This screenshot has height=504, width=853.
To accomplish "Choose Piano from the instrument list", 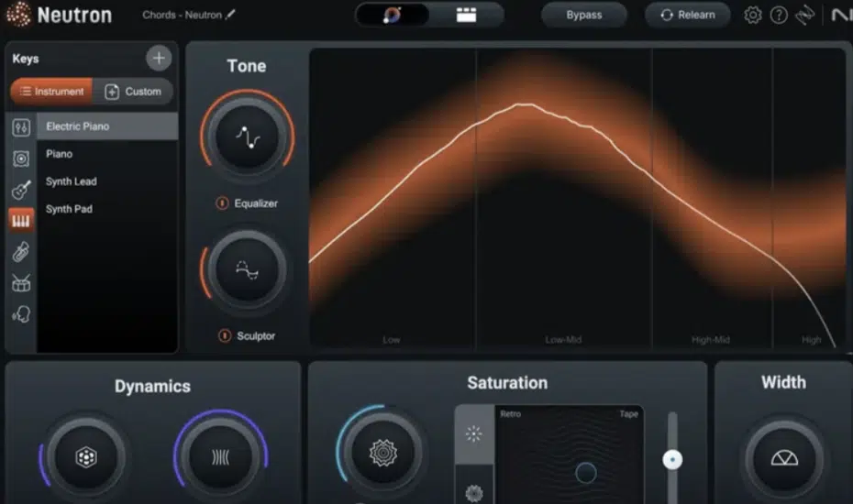I will pyautogui.click(x=107, y=154).
